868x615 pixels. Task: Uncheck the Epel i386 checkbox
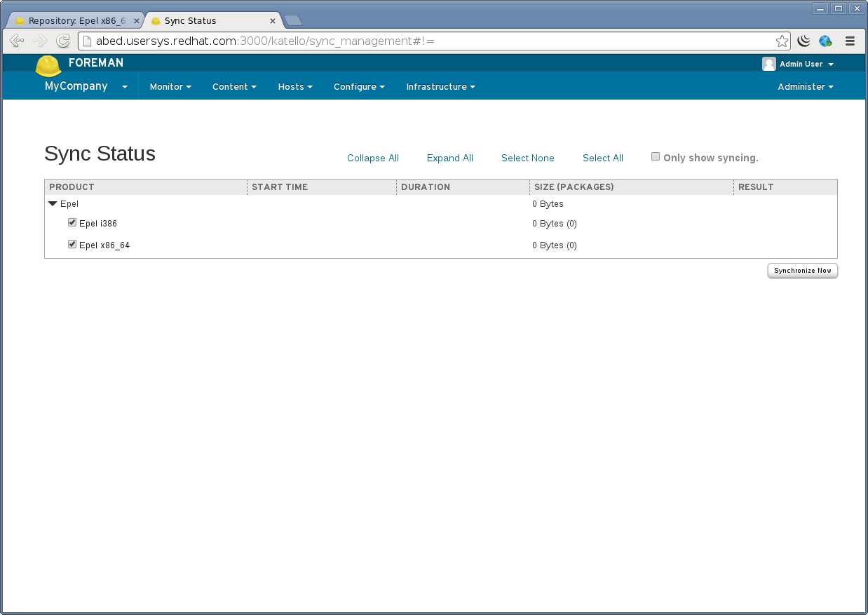pos(72,223)
